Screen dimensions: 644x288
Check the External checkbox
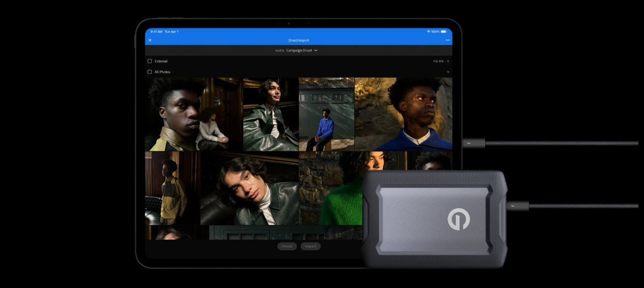(149, 61)
